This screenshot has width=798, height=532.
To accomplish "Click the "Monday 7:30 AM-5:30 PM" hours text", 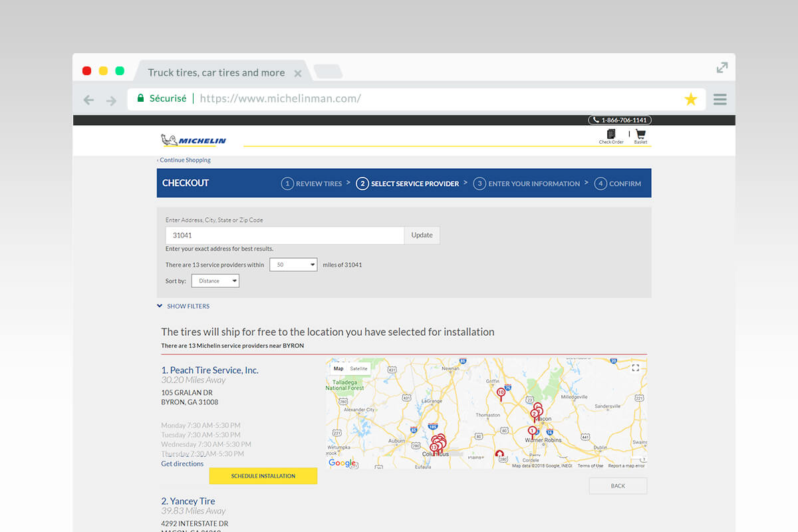I will coord(201,426).
